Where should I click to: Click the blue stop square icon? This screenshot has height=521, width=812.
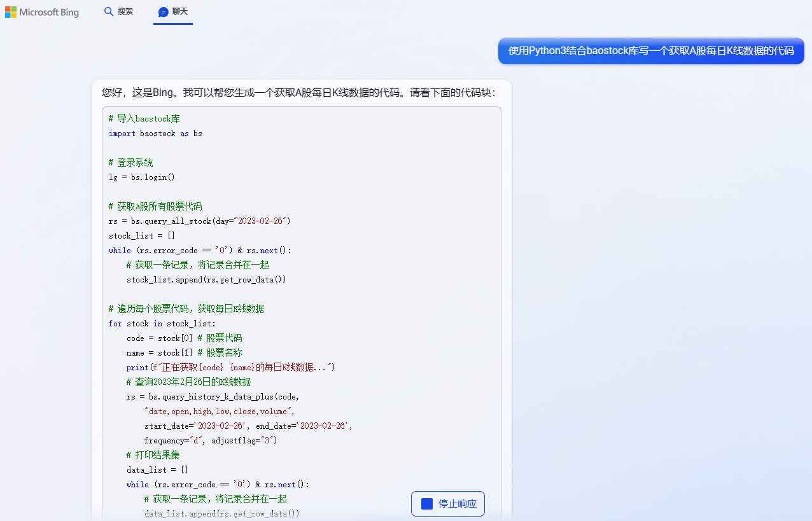(x=426, y=503)
